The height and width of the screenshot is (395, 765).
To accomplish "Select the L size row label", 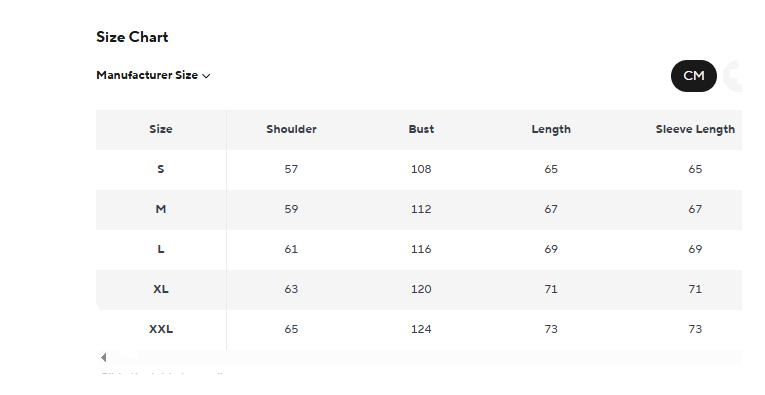I will point(161,249).
